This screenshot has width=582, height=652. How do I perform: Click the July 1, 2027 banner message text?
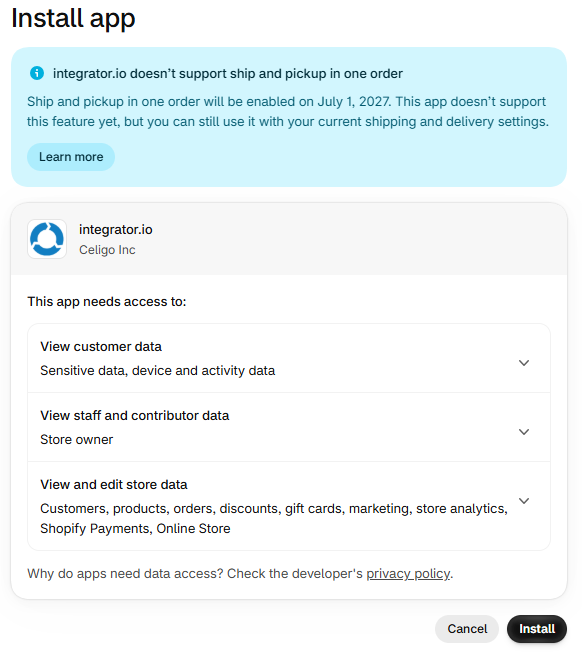(x=288, y=111)
